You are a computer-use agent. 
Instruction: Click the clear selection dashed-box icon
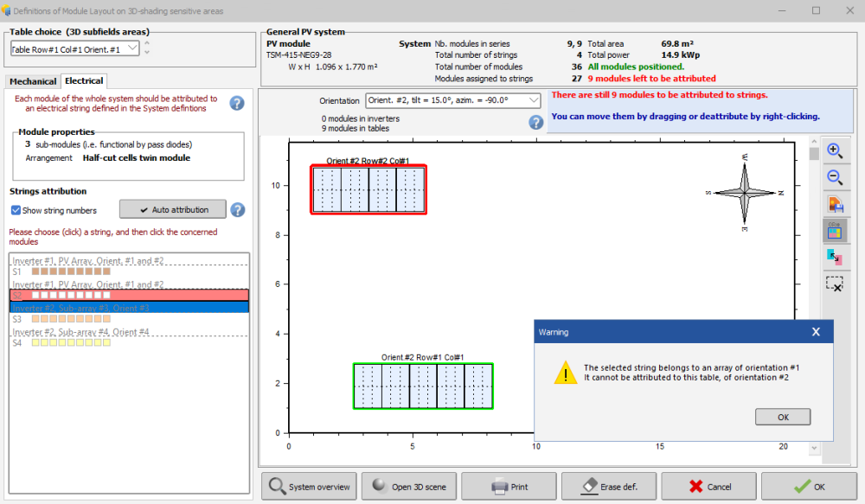(x=835, y=284)
